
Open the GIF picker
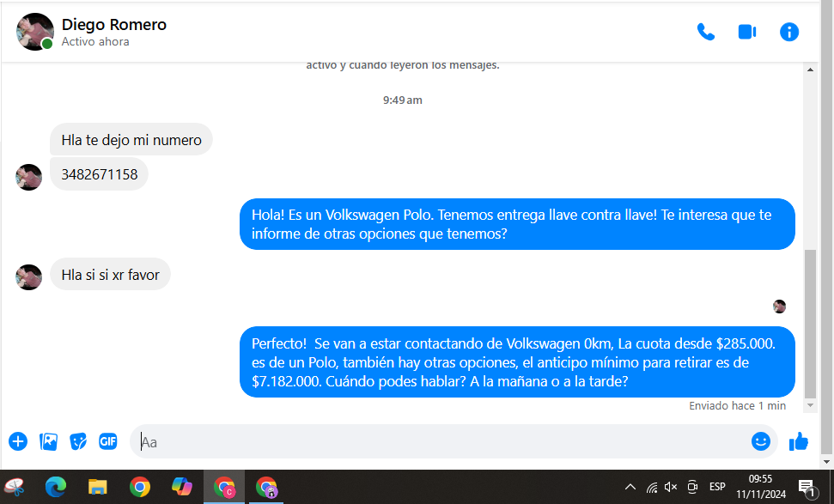point(107,441)
